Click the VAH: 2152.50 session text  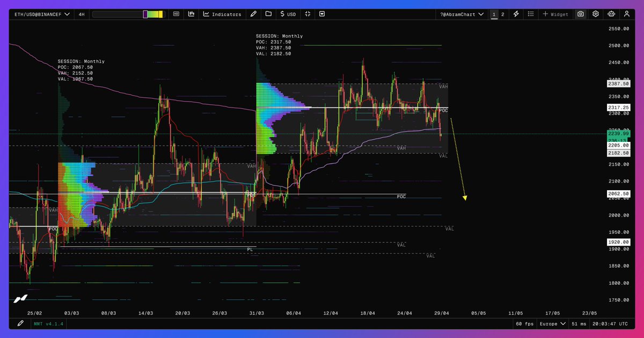[x=75, y=73]
